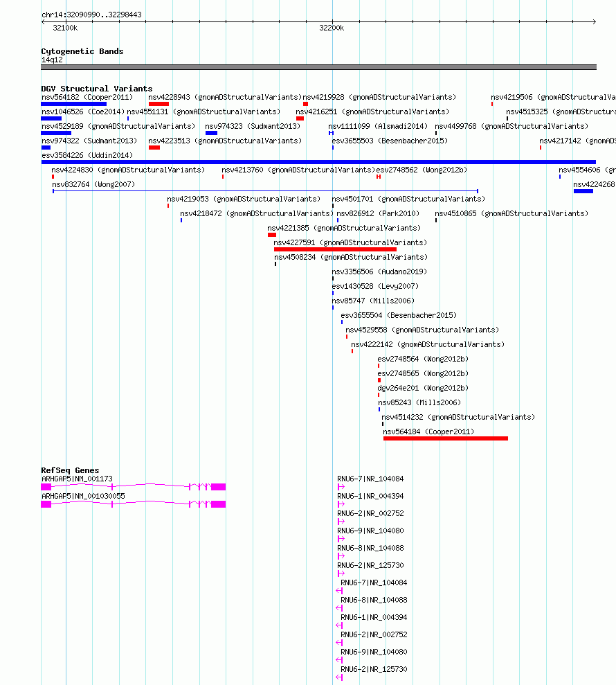The height and width of the screenshot is (685, 616).
Task: Open variant nsv974322 (Sudmant2013)
Action: coord(89,141)
